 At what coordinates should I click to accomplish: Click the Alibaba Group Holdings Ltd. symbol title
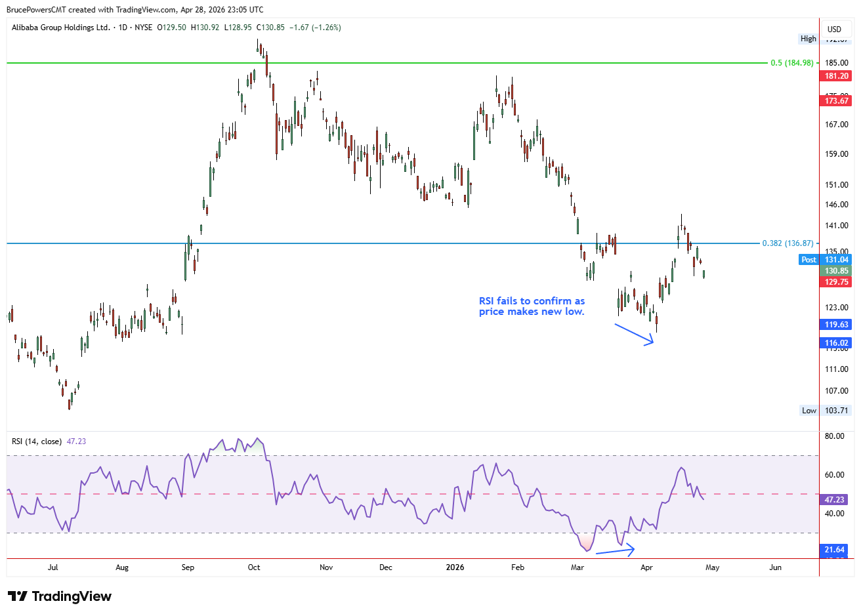point(61,28)
